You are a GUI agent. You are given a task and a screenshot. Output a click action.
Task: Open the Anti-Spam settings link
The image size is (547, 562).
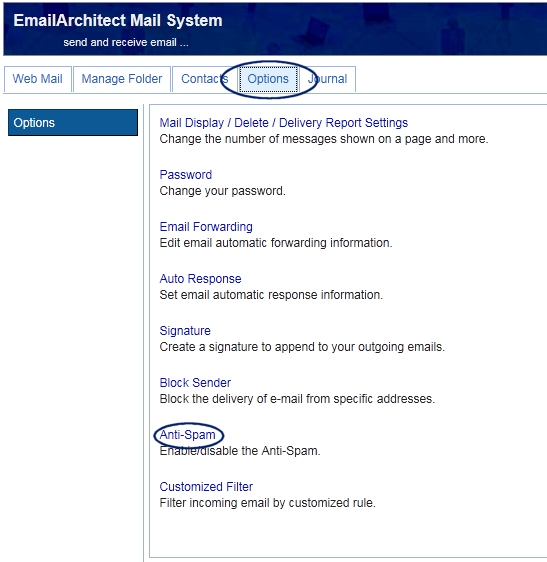[x=187, y=434]
